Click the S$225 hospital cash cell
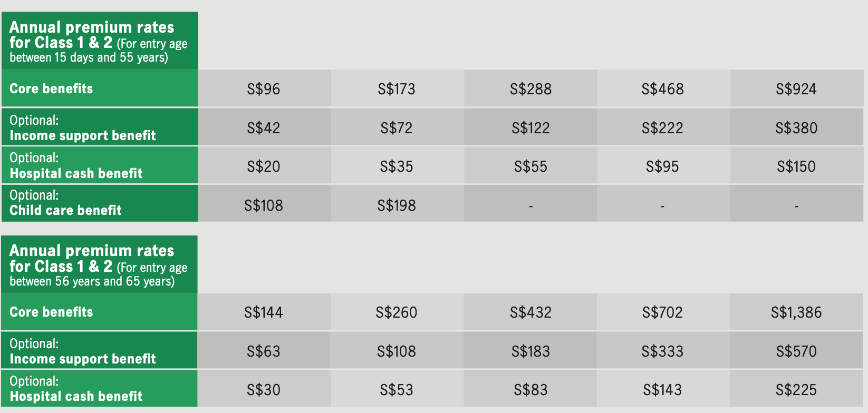Viewport: 868px width, 413px height. click(796, 390)
